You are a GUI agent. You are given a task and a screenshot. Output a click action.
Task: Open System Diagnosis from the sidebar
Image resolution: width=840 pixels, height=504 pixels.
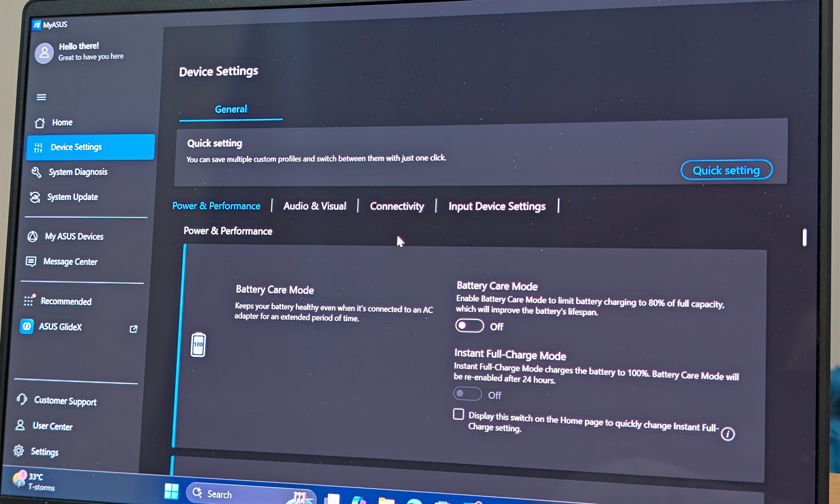point(69,172)
